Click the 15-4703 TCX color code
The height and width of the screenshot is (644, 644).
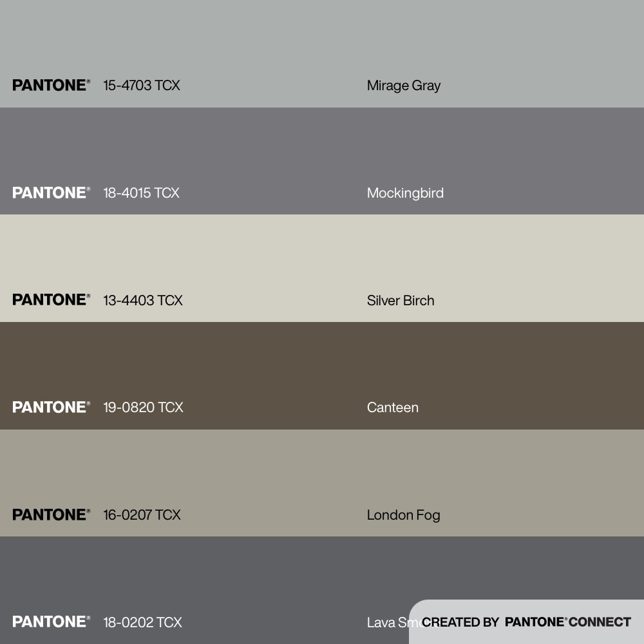pyautogui.click(x=142, y=85)
